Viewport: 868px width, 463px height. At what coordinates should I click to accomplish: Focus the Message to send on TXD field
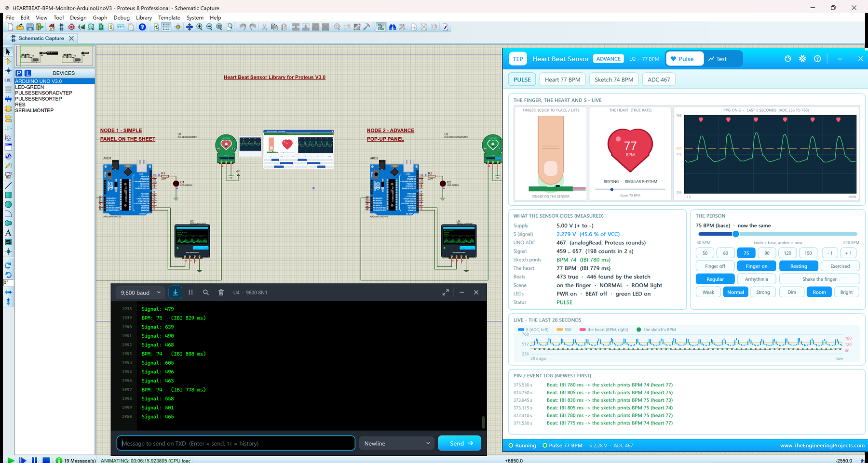pos(236,443)
